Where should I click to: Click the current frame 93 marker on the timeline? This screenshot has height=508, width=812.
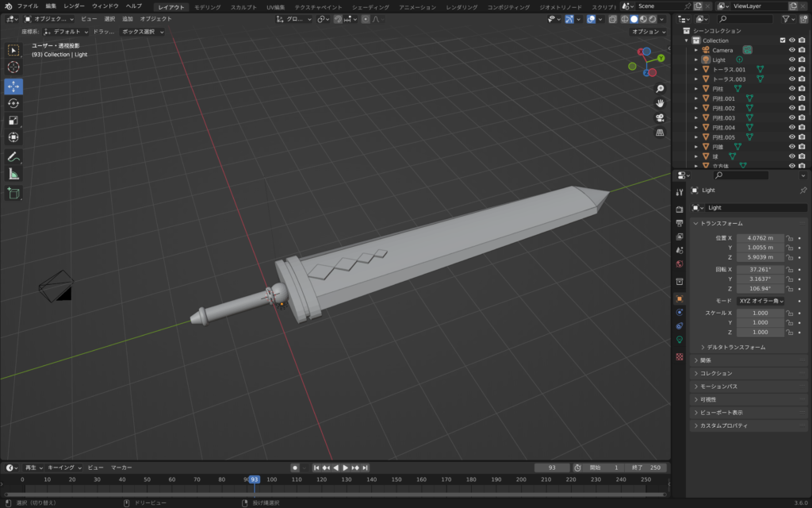(254, 479)
